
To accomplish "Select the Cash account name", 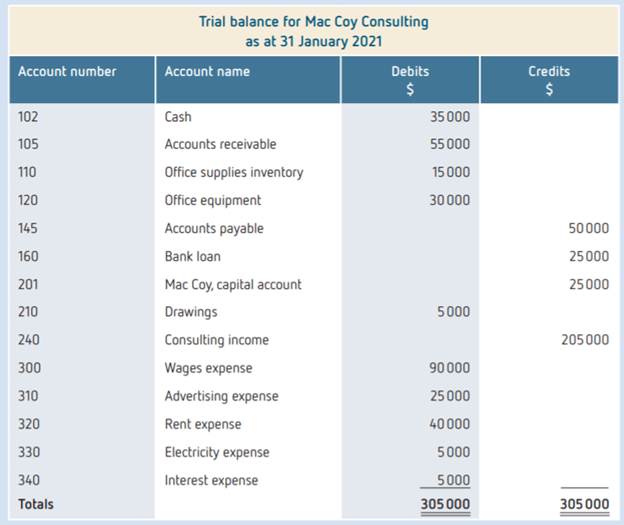I will coord(178,116).
